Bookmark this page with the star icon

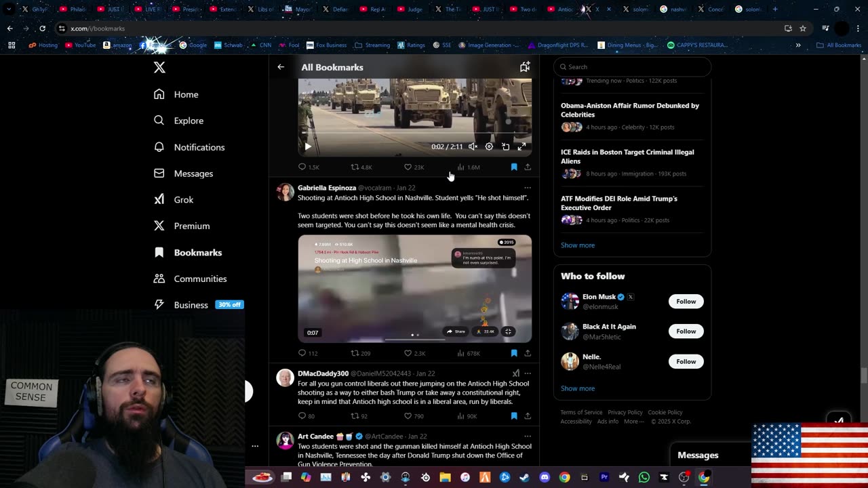tap(803, 28)
